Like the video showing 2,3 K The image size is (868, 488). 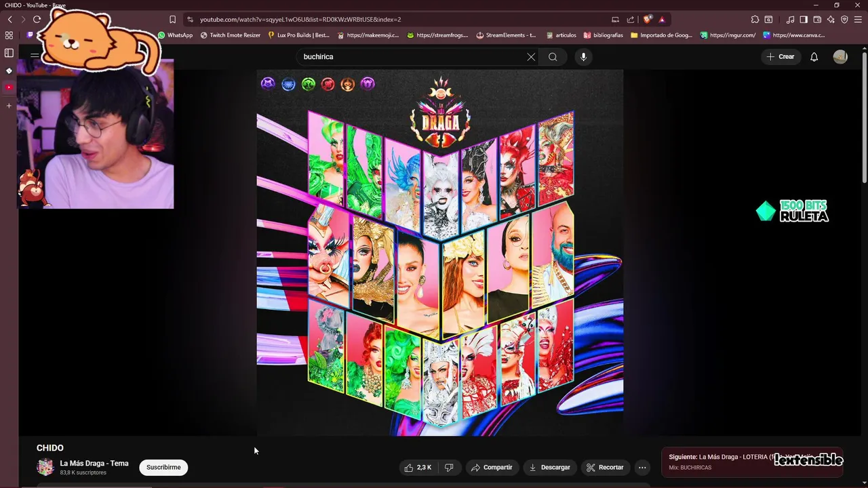[x=418, y=467]
